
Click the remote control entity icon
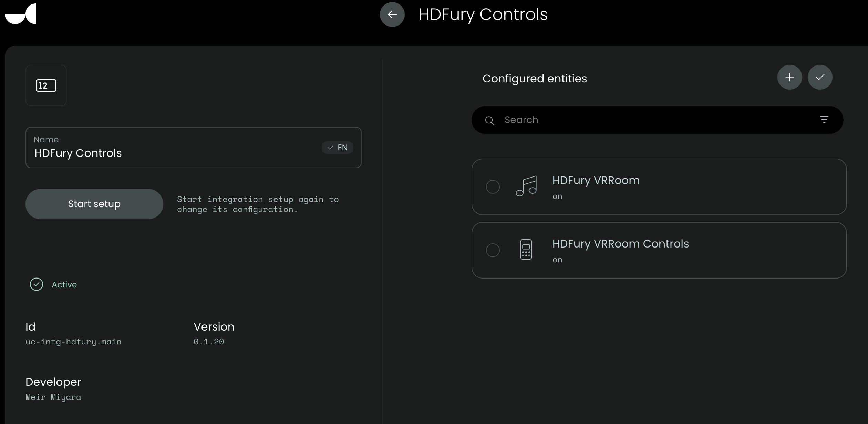(526, 250)
